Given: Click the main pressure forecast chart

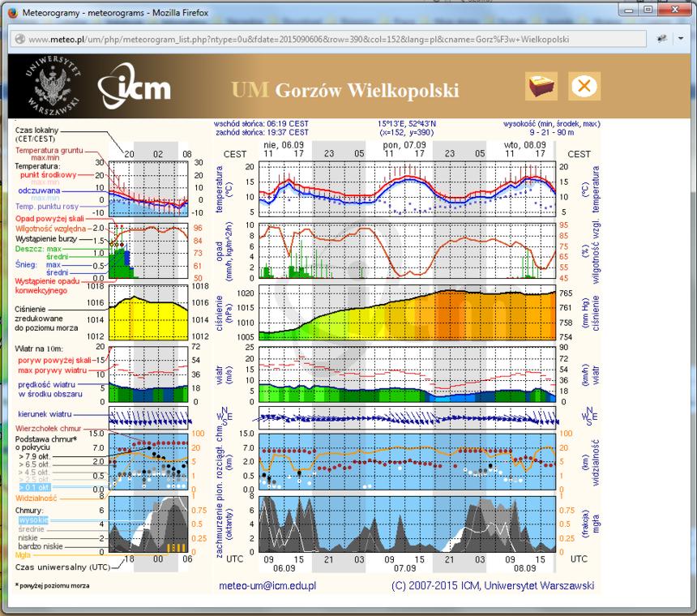Looking at the screenshot, I should pos(407,312).
